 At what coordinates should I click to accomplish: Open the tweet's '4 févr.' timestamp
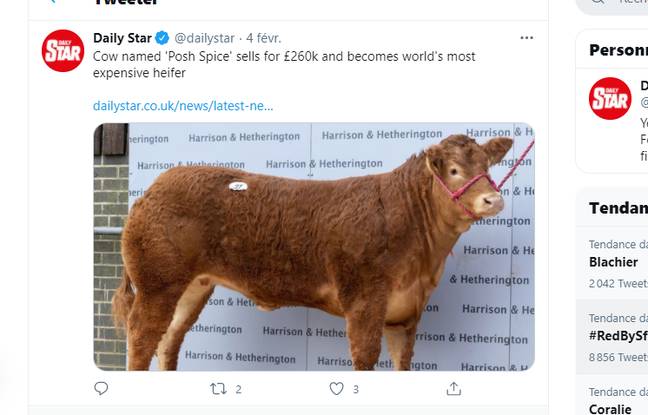(x=263, y=38)
